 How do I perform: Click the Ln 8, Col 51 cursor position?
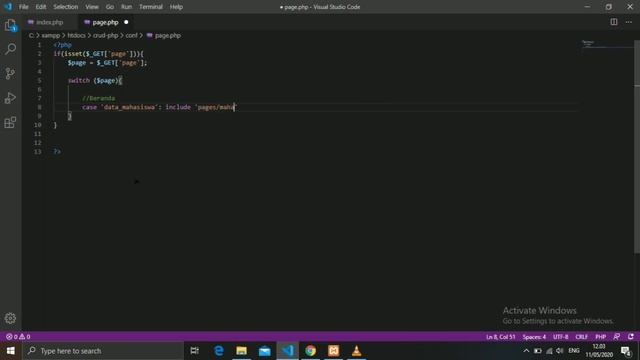point(500,337)
